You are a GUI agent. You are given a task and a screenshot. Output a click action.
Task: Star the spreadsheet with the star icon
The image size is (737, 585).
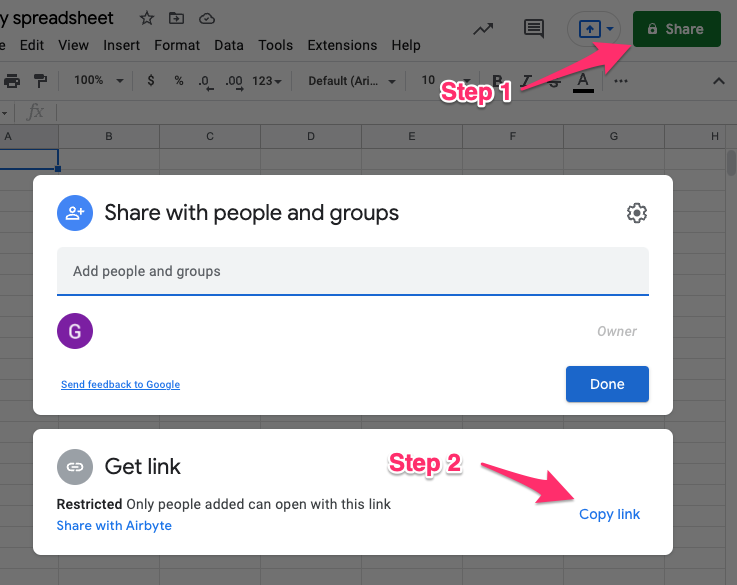point(147,18)
